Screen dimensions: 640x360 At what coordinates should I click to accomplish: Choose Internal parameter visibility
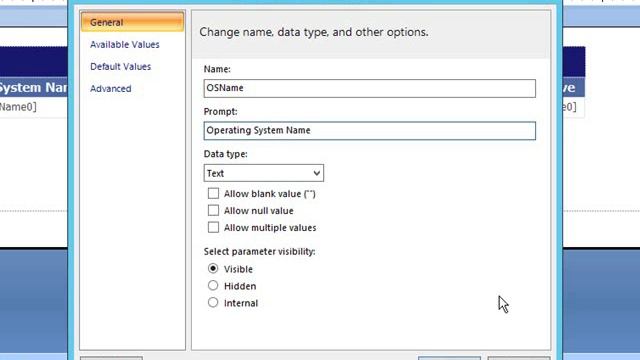[x=213, y=303]
